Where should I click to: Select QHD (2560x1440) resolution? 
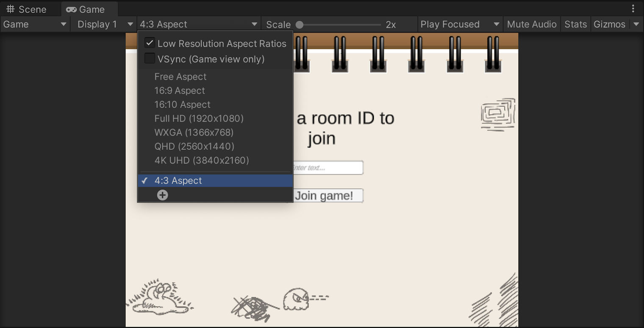194,147
